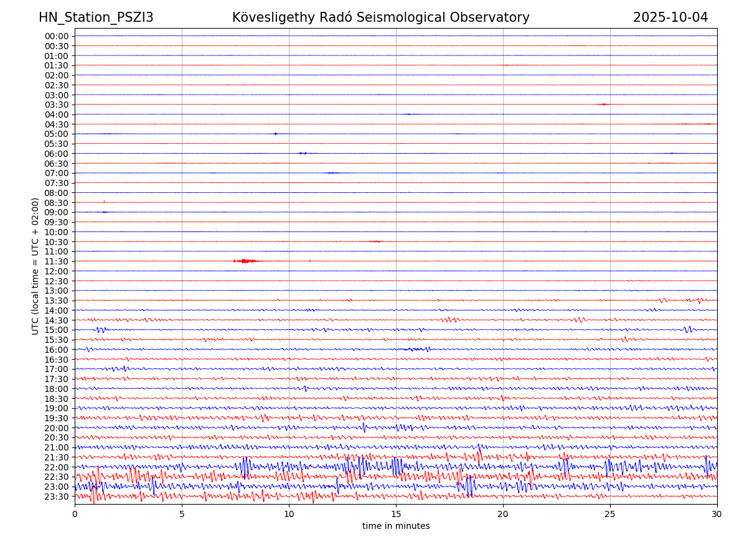Select the 11:30 row time label
Viewport: 747px width, 560px height.
[x=57, y=261]
